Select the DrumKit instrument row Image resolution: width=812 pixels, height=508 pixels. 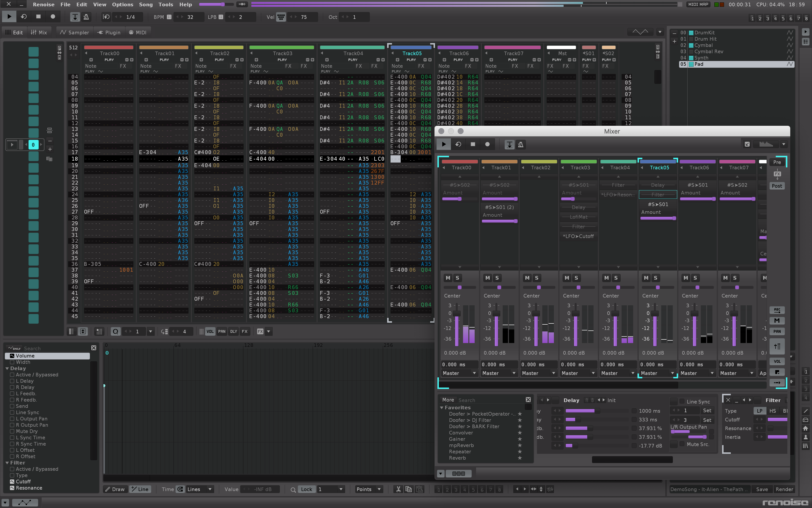pyautogui.click(x=737, y=33)
